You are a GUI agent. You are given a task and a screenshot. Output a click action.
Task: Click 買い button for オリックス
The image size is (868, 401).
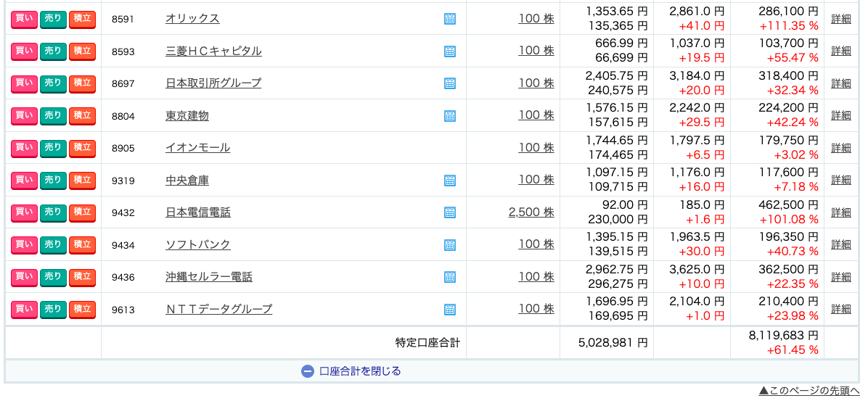25,20
